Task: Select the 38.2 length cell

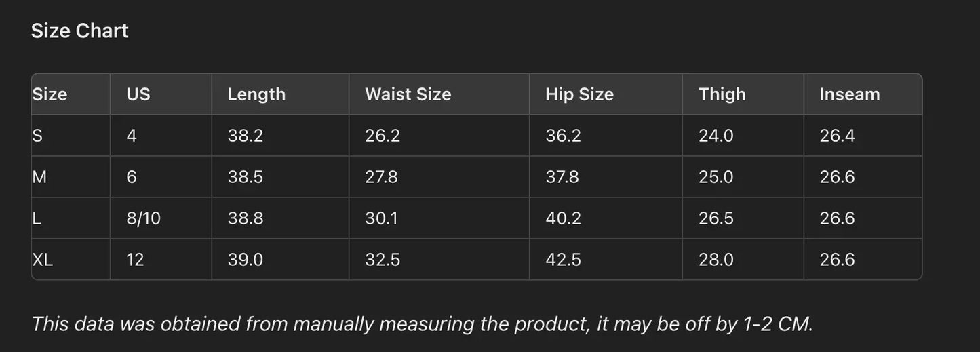Action: click(245, 136)
